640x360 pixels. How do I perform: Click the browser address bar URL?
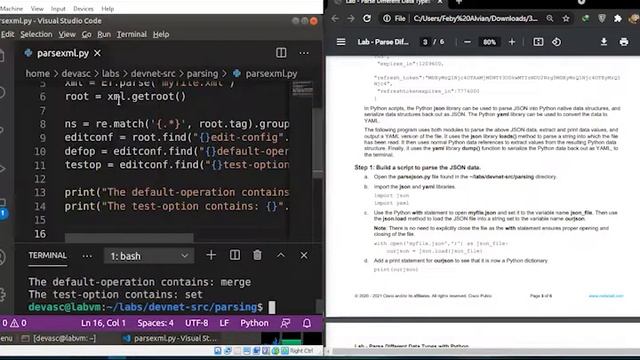coord(476,18)
